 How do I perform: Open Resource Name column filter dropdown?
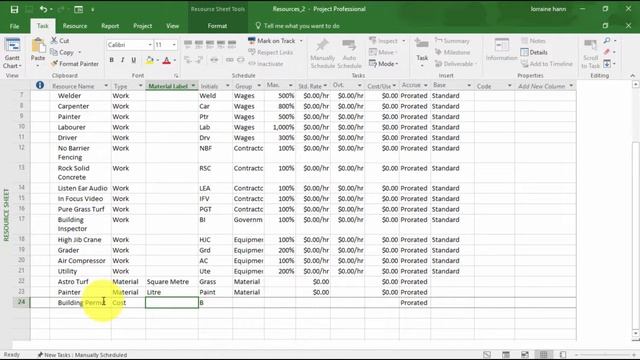click(x=106, y=86)
